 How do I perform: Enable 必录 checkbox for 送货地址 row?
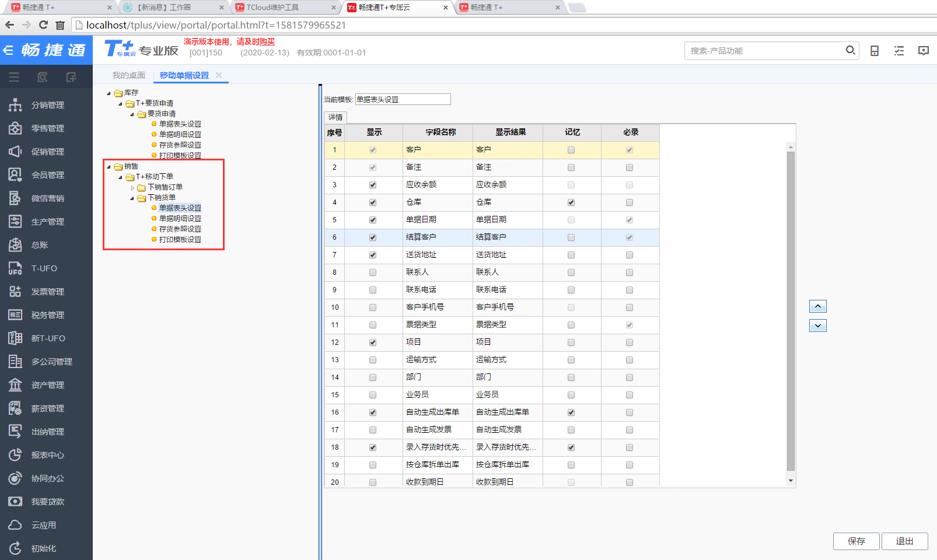coord(630,255)
